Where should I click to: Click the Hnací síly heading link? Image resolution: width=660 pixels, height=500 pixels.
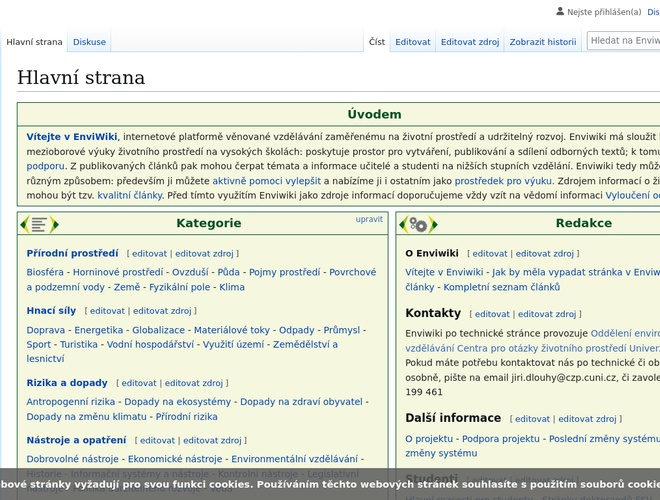pyautogui.click(x=51, y=311)
